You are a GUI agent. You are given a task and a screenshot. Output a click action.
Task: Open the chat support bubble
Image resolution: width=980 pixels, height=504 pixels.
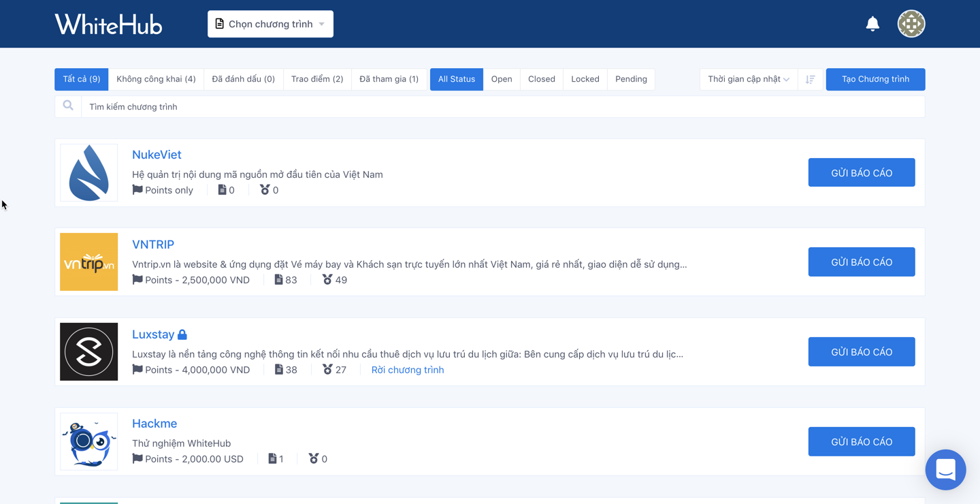[x=945, y=469]
